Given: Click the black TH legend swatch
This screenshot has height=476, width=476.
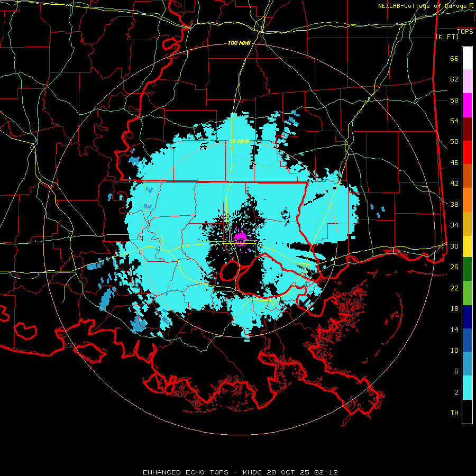Looking at the screenshot, I should pos(467,411).
